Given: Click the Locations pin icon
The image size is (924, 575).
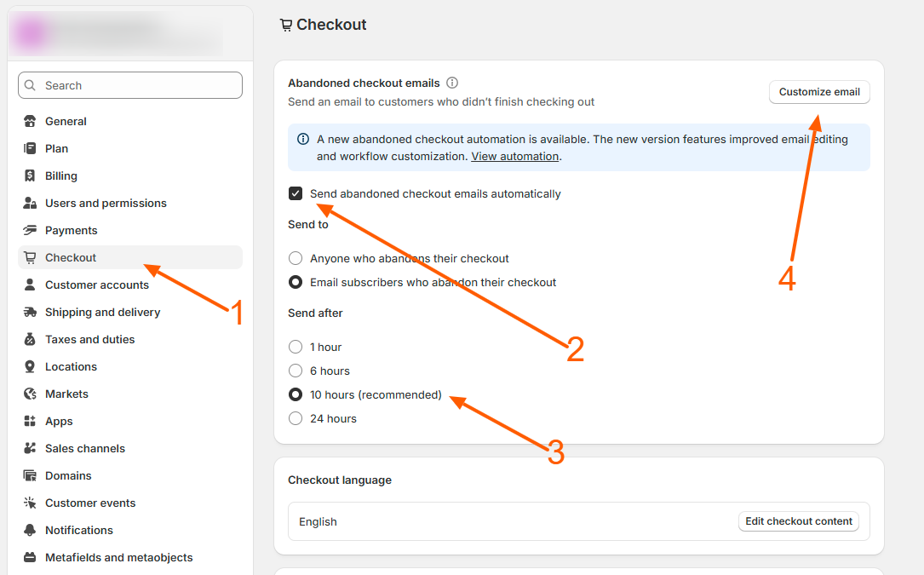Looking at the screenshot, I should tap(30, 367).
